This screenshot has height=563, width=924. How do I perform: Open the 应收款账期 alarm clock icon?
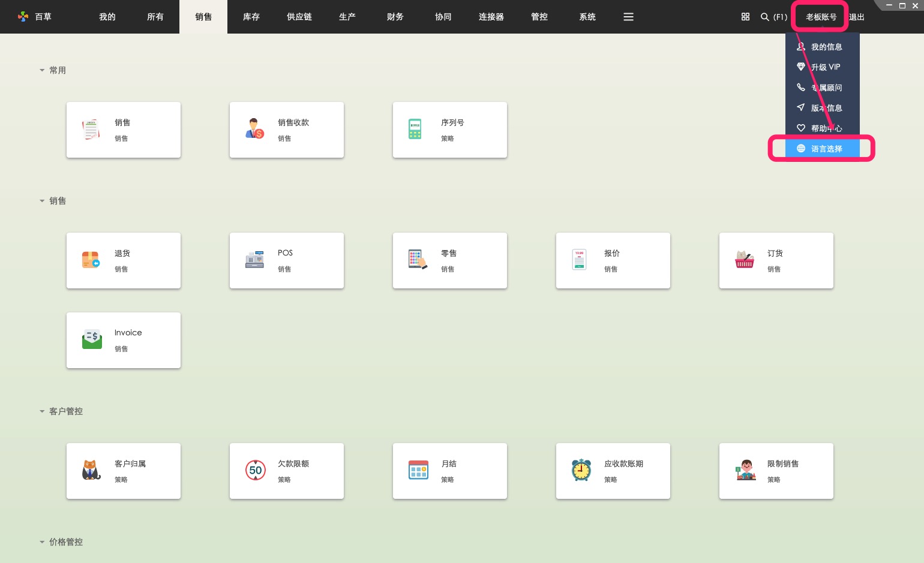(x=581, y=470)
